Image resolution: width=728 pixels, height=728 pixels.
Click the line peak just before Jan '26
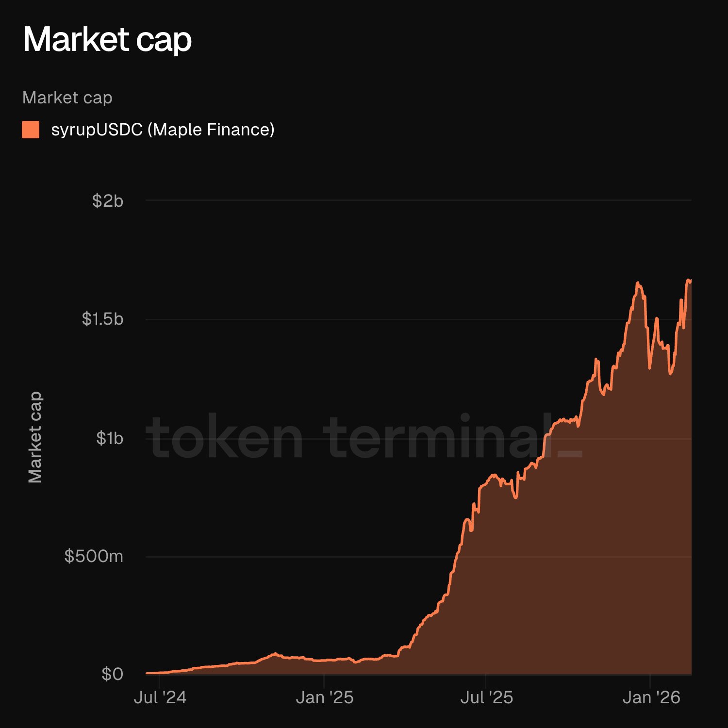[638, 283]
